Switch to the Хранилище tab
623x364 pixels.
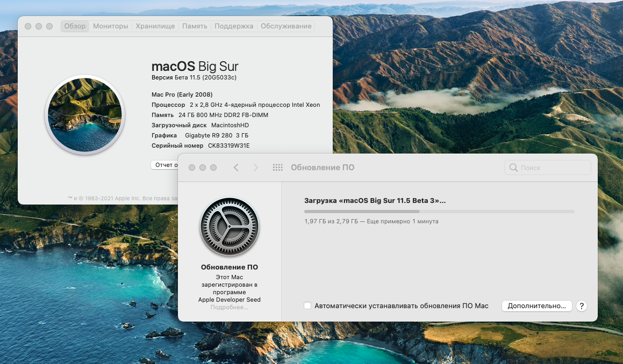(x=155, y=26)
